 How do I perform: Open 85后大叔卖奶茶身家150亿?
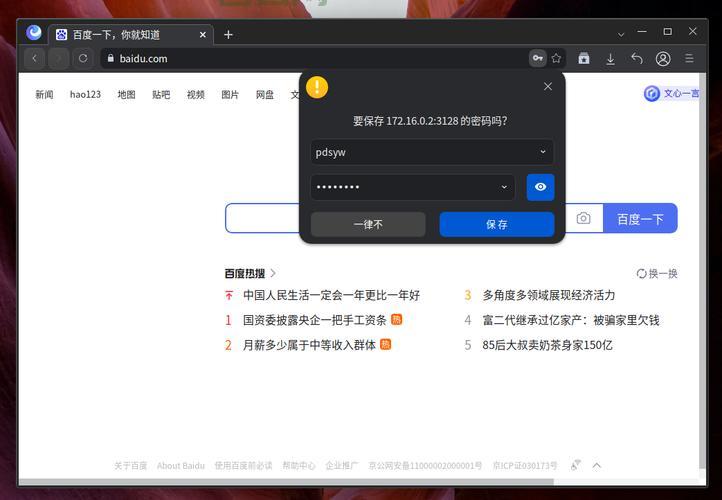tap(547, 345)
